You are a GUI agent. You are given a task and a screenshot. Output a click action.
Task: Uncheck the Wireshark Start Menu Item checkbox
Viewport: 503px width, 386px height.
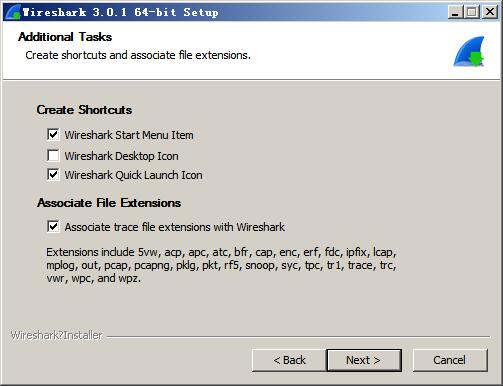[53, 135]
